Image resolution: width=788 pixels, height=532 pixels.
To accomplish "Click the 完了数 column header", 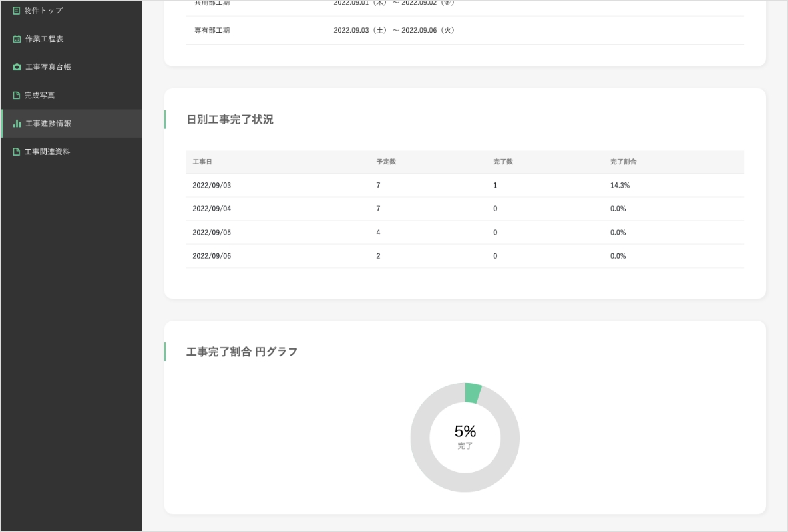I will click(x=502, y=162).
